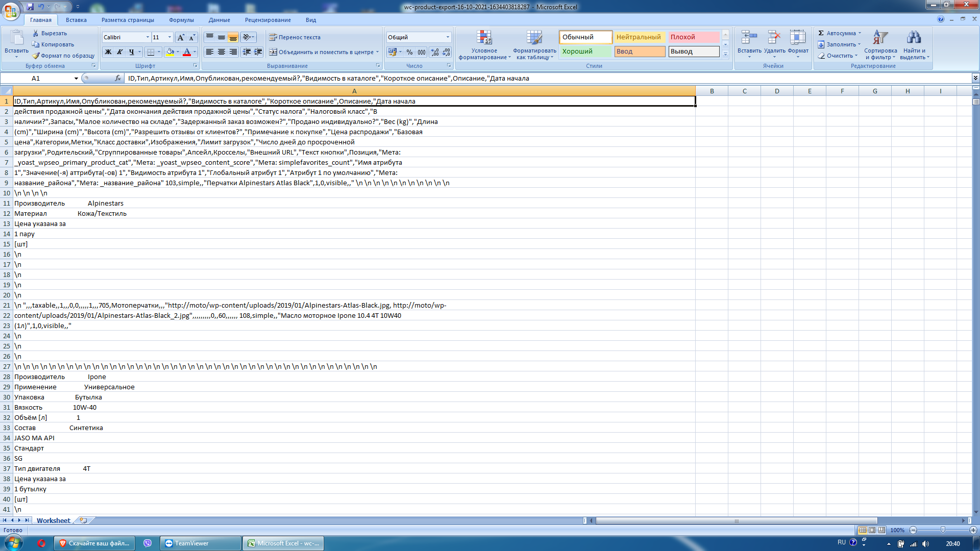Decrease decimal places

[x=447, y=52]
